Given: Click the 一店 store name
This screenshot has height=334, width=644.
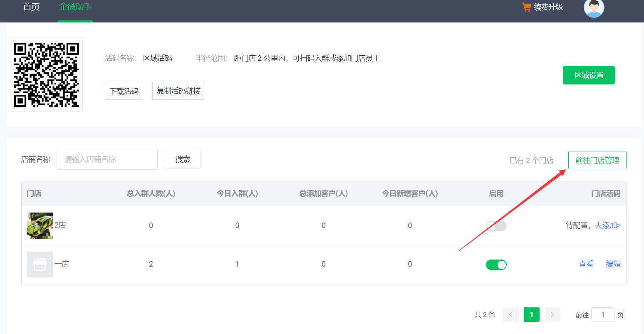Looking at the screenshot, I should (62, 264).
